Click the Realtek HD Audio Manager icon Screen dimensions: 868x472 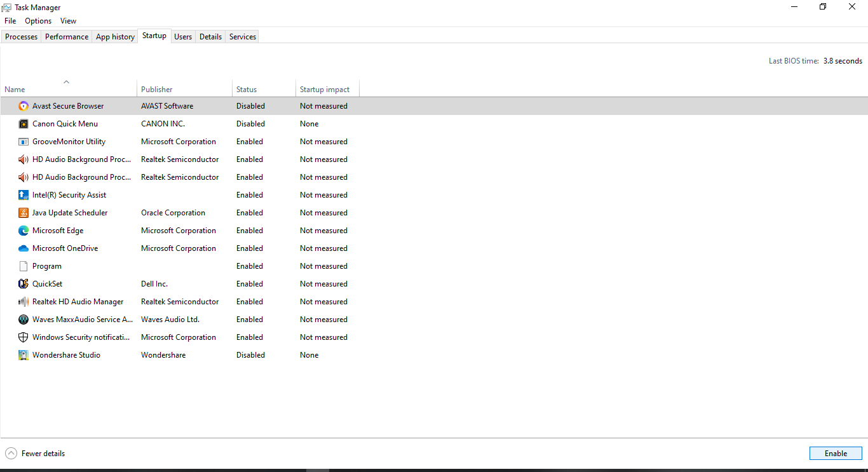point(24,302)
